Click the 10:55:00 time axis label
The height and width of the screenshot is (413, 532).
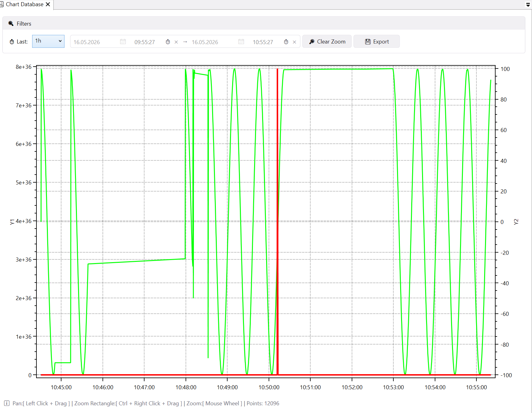click(x=476, y=387)
